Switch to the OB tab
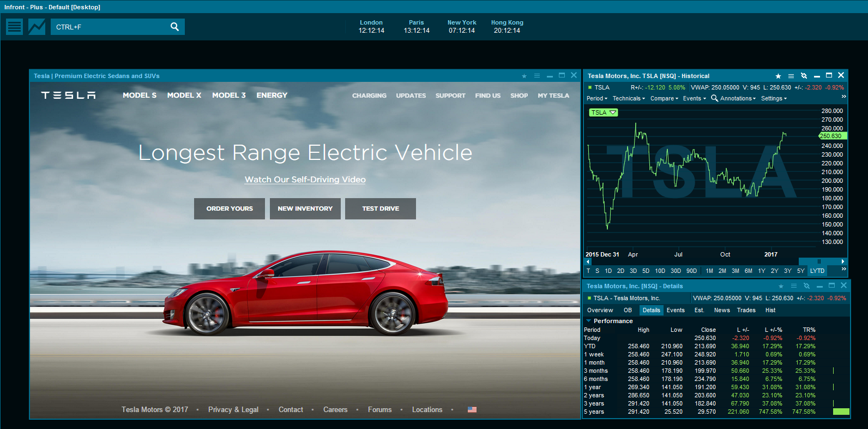This screenshot has height=429, width=868. [x=628, y=310]
